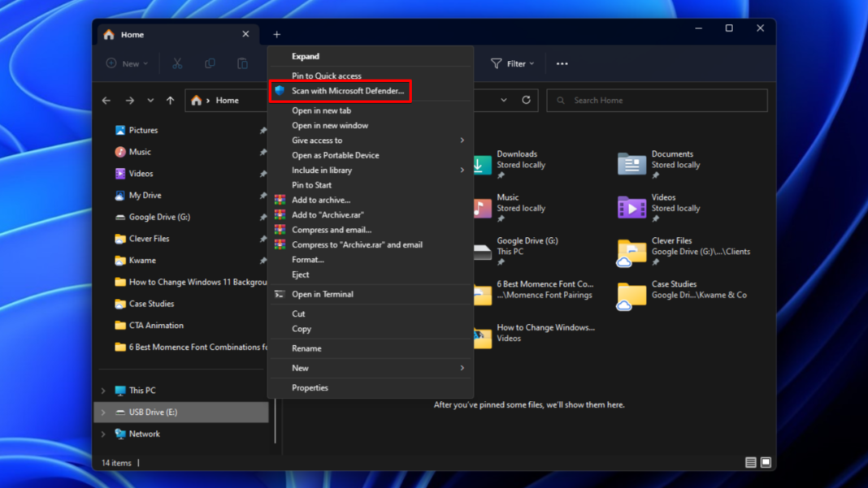Click inside the Search Home field
The width and height of the screenshot is (868, 488).
pyautogui.click(x=656, y=100)
